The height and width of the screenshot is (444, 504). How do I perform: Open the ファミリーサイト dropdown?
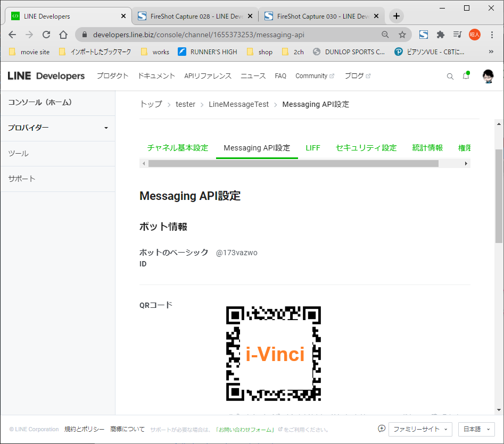pos(420,429)
